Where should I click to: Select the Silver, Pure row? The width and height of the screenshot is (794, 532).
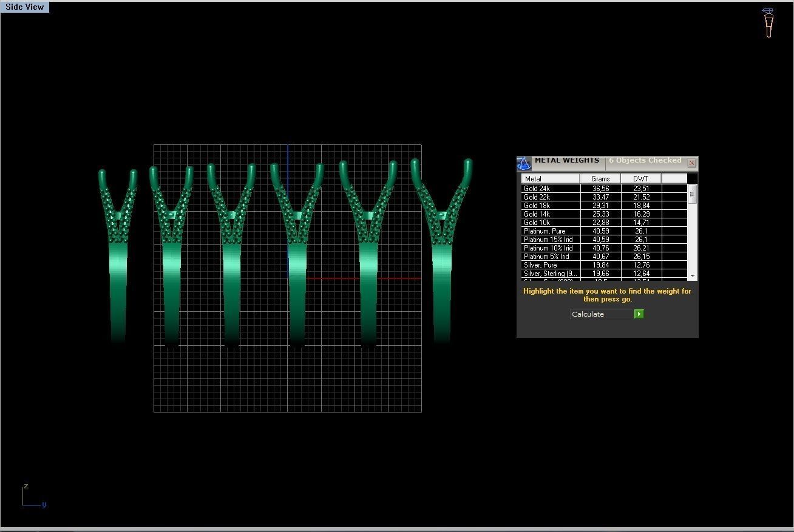pyautogui.click(x=604, y=265)
